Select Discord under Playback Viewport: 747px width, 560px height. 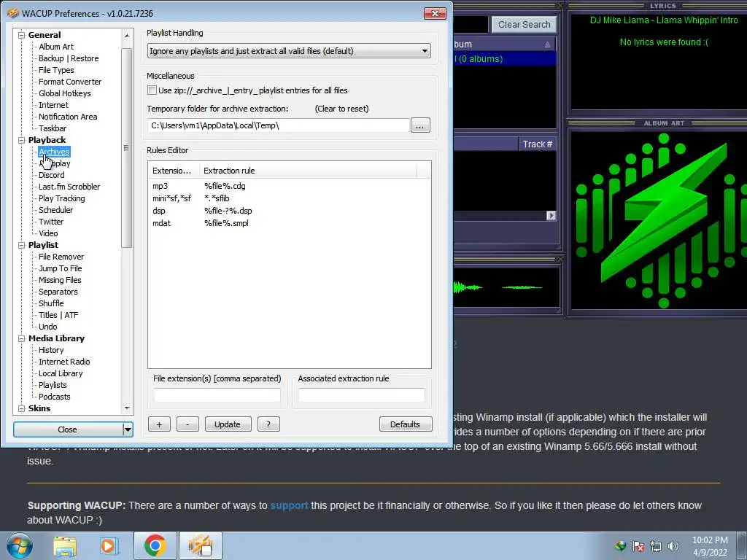[52, 175]
